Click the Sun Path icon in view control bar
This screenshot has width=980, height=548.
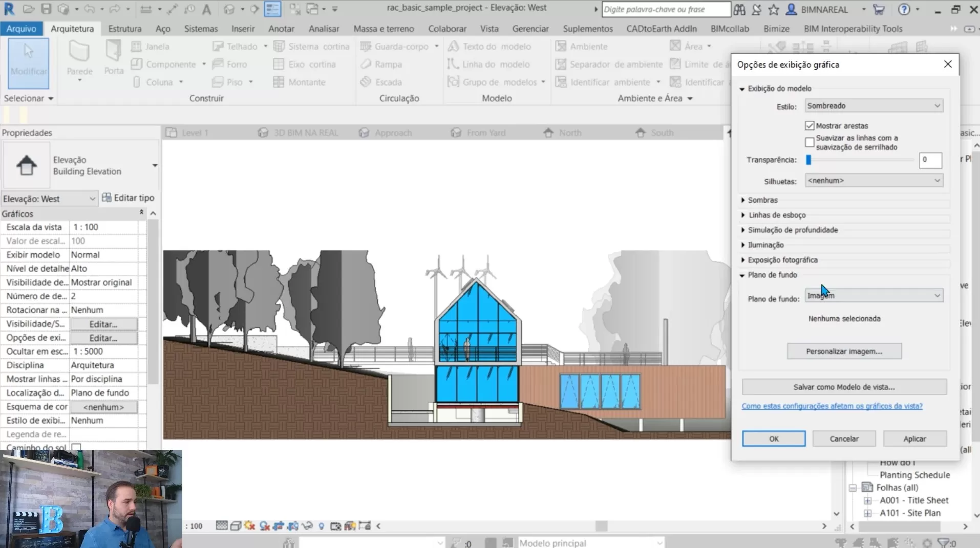point(250,526)
